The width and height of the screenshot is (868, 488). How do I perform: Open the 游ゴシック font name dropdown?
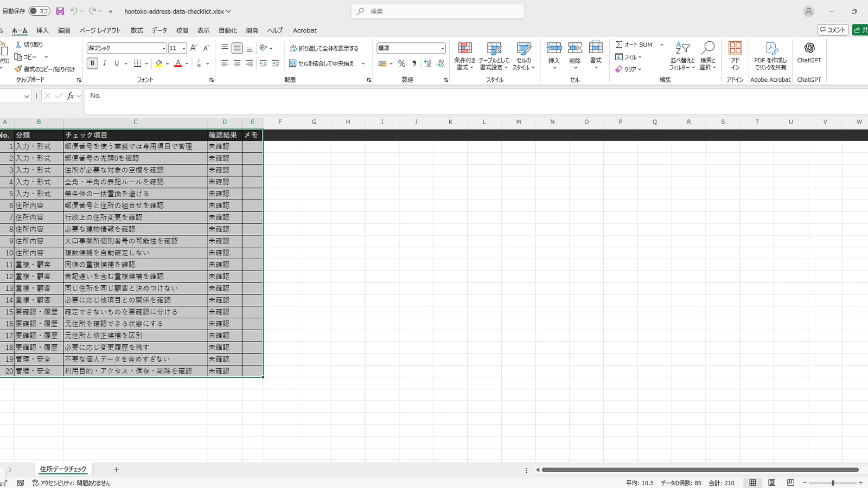pos(164,48)
